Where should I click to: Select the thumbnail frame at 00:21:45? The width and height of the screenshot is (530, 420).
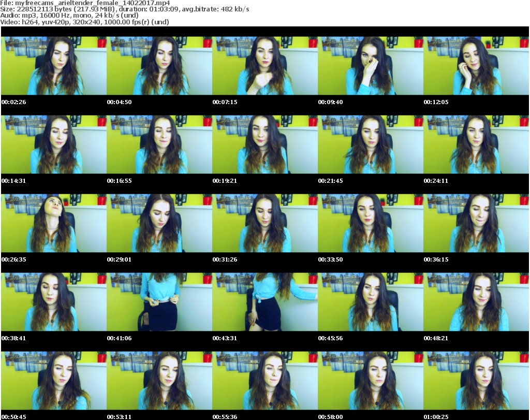coord(371,144)
